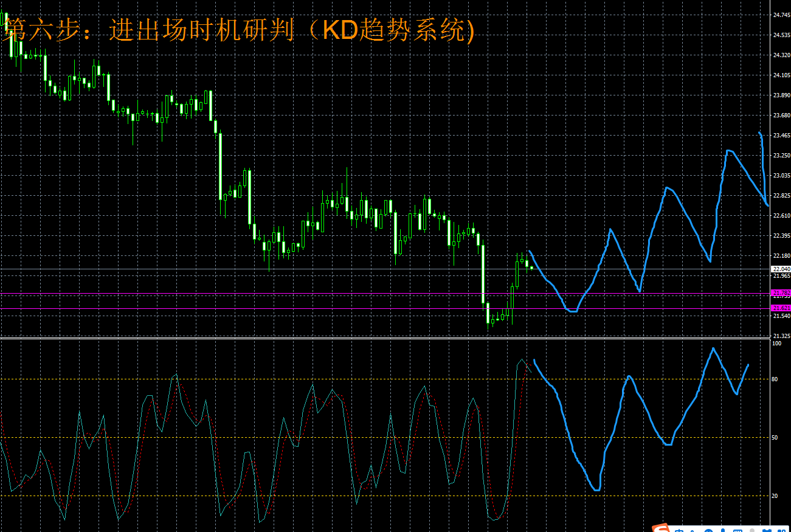This screenshot has height=532, width=791.
Task: Open the Sogou emoji face icon
Action: (x=709, y=530)
